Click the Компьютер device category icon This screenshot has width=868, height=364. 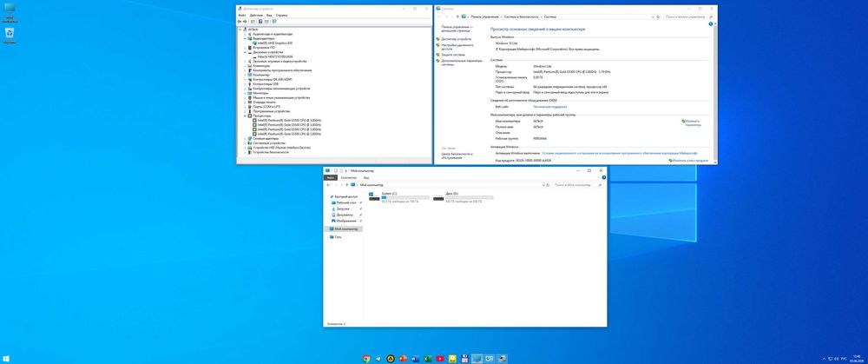(250, 75)
